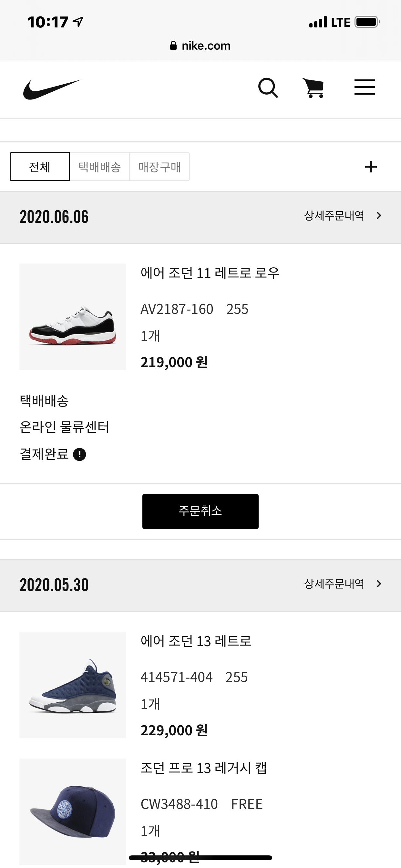The height and width of the screenshot is (868, 401).
Task: Tap the location arrow beside the clock
Action: click(78, 22)
